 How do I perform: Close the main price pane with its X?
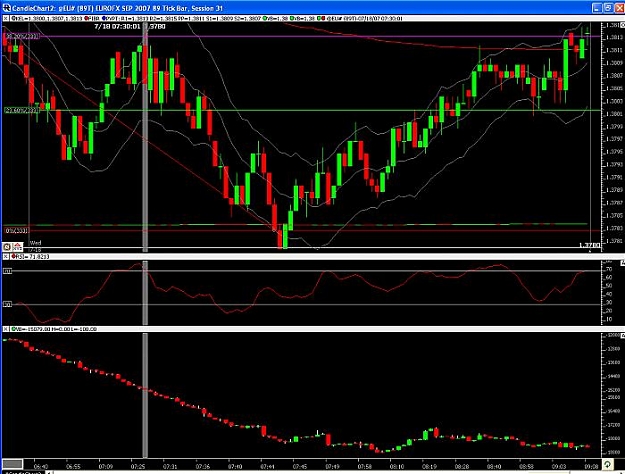(x=6, y=18)
